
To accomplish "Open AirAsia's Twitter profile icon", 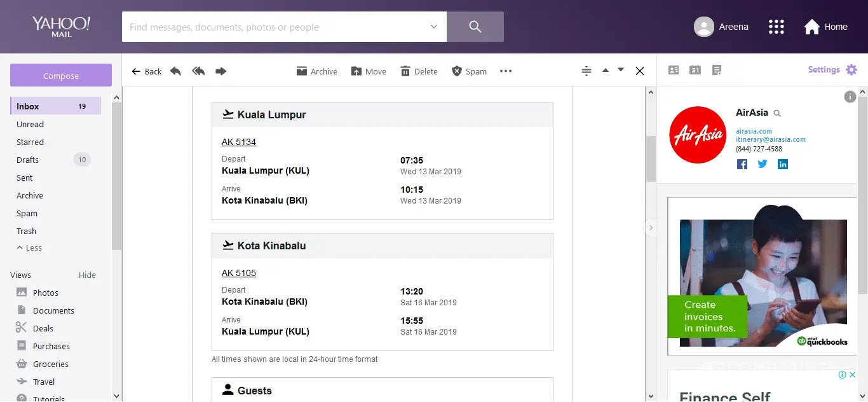I will pos(763,164).
